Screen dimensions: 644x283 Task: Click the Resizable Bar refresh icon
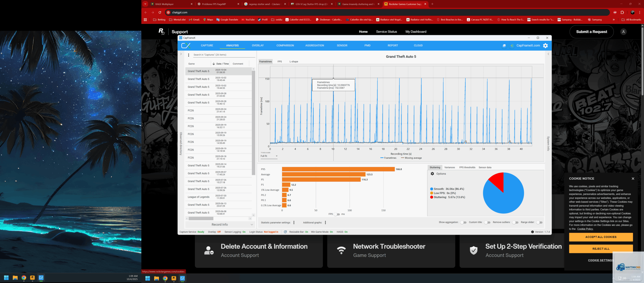(285, 232)
